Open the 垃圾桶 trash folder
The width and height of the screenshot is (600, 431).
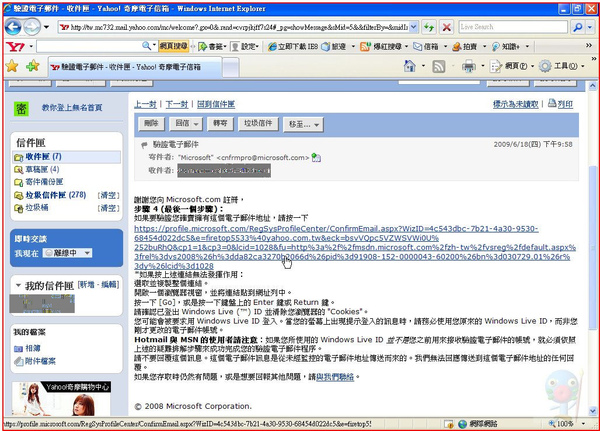click(37, 208)
